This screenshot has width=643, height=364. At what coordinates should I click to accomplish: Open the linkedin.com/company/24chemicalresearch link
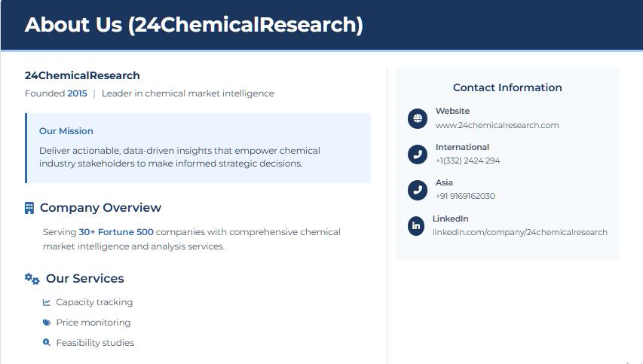[x=519, y=232]
